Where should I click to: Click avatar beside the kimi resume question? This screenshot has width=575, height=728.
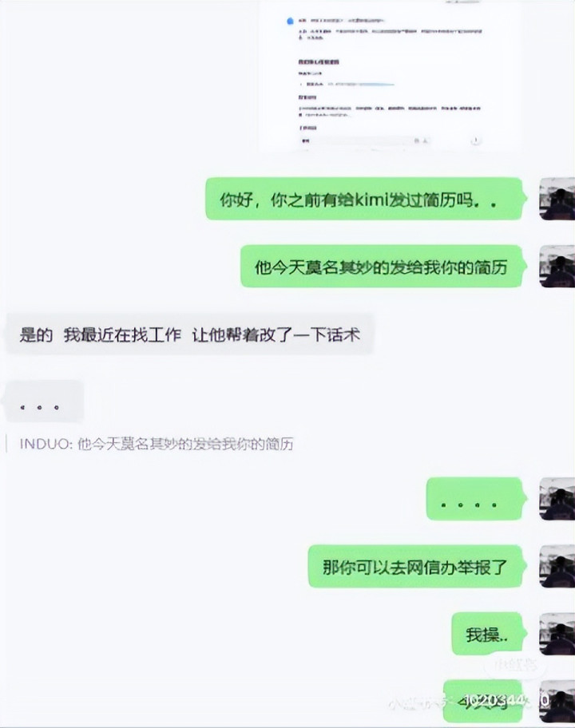click(x=557, y=199)
